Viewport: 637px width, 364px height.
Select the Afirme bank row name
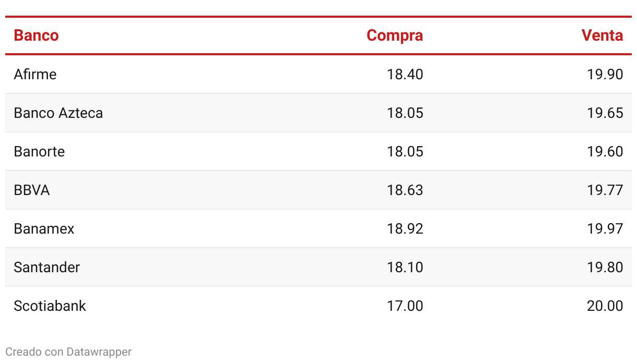click(x=35, y=74)
